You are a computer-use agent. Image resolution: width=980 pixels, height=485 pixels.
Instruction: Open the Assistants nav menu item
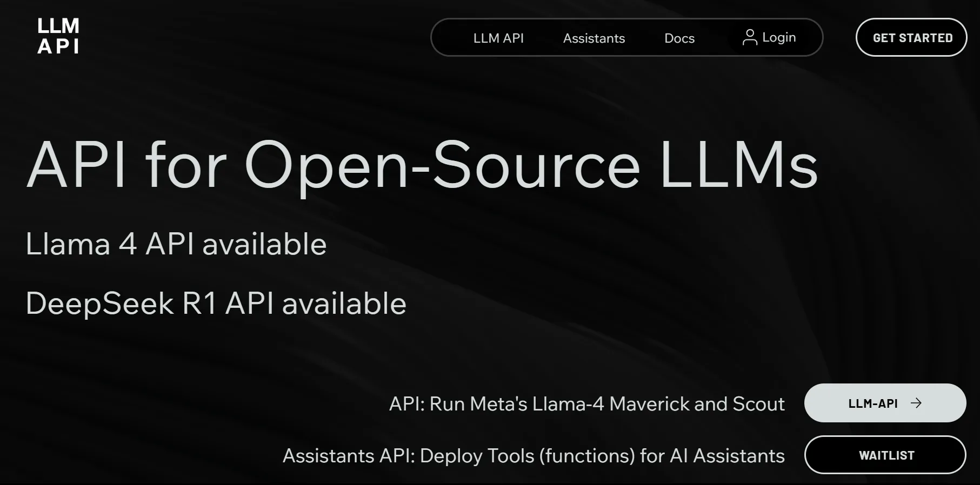click(x=594, y=38)
